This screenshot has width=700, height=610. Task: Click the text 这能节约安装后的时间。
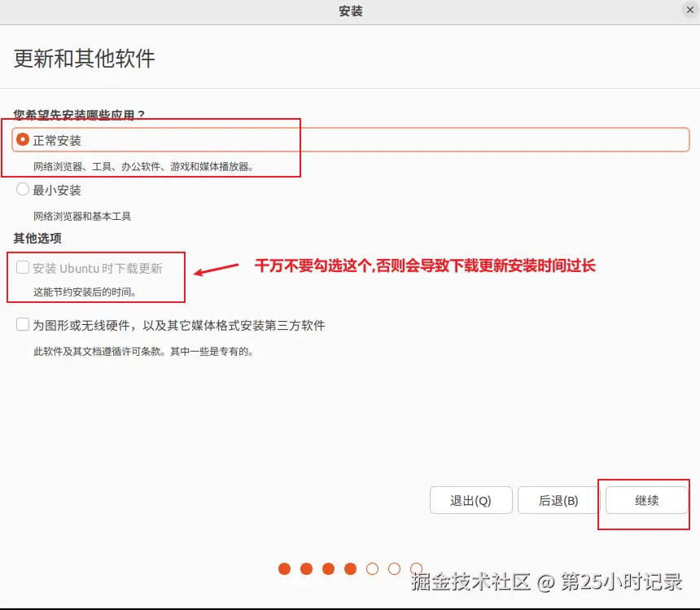point(85,292)
